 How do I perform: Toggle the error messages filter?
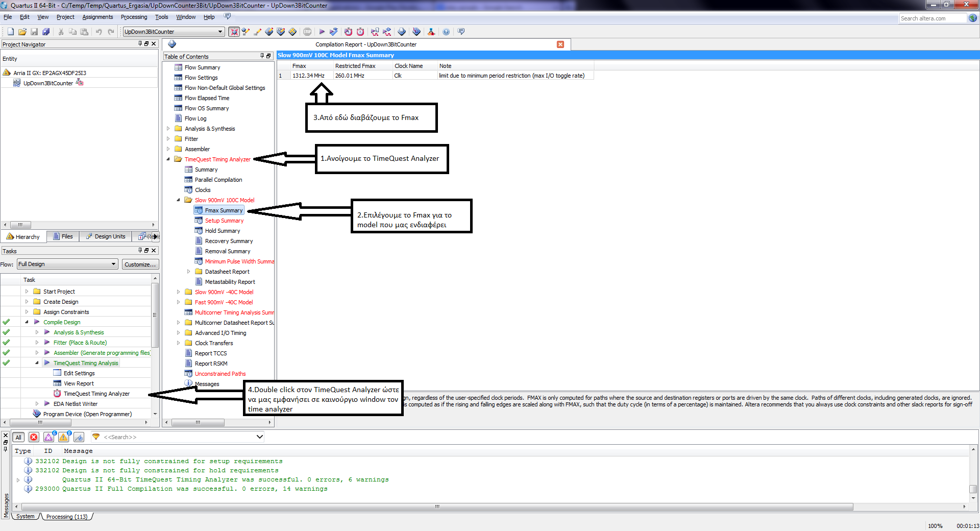[x=34, y=437]
